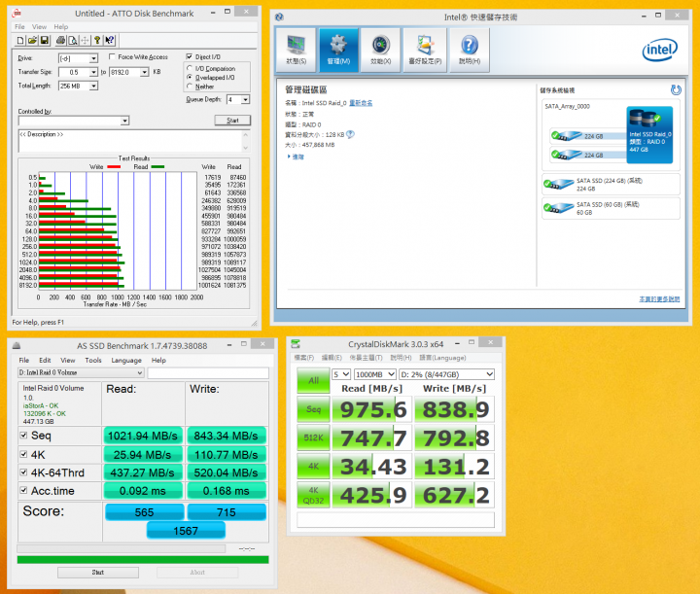Click the Open folder icon in ATTO toolbar
Viewport: 700px width, 594px height.
coord(32,41)
